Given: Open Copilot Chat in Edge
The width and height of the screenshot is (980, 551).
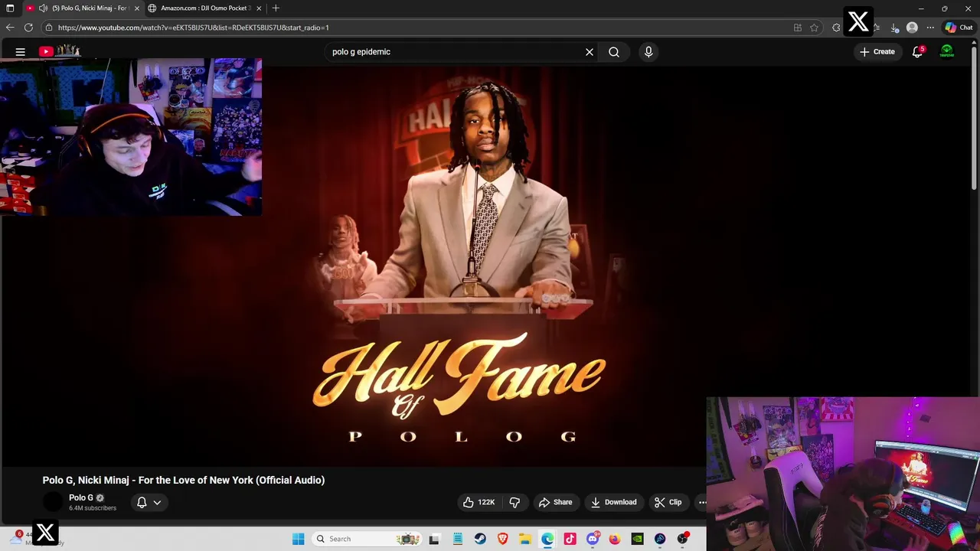Looking at the screenshot, I should 959,28.
